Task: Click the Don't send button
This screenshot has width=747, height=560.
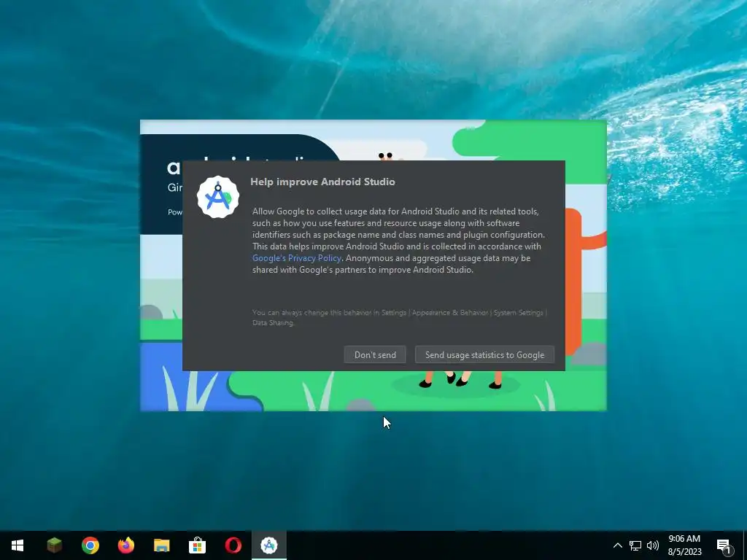Action: [x=375, y=355]
